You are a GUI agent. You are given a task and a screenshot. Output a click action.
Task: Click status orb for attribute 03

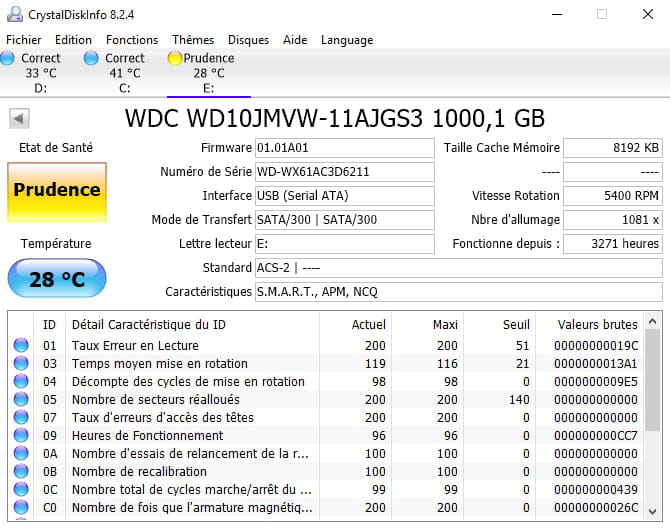click(x=21, y=363)
